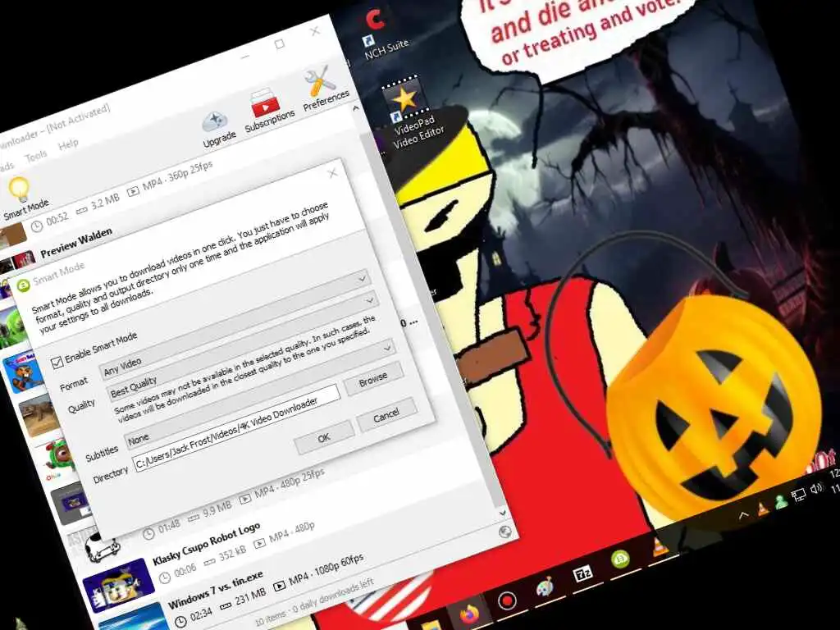Viewport: 840px width, 630px height.
Task: Open File Explorer folder in taskbar
Action: (x=431, y=626)
